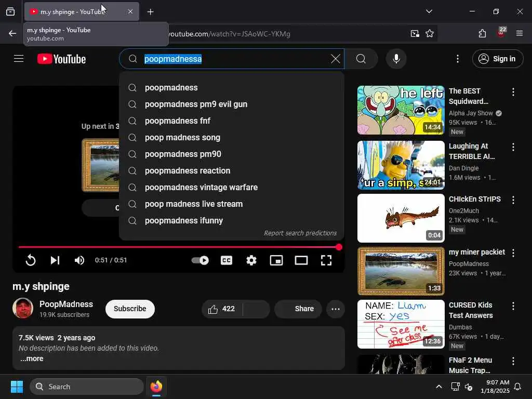This screenshot has width=532, height=399.
Task: Open 'my miner packiet' thumbnail
Action: point(401,271)
